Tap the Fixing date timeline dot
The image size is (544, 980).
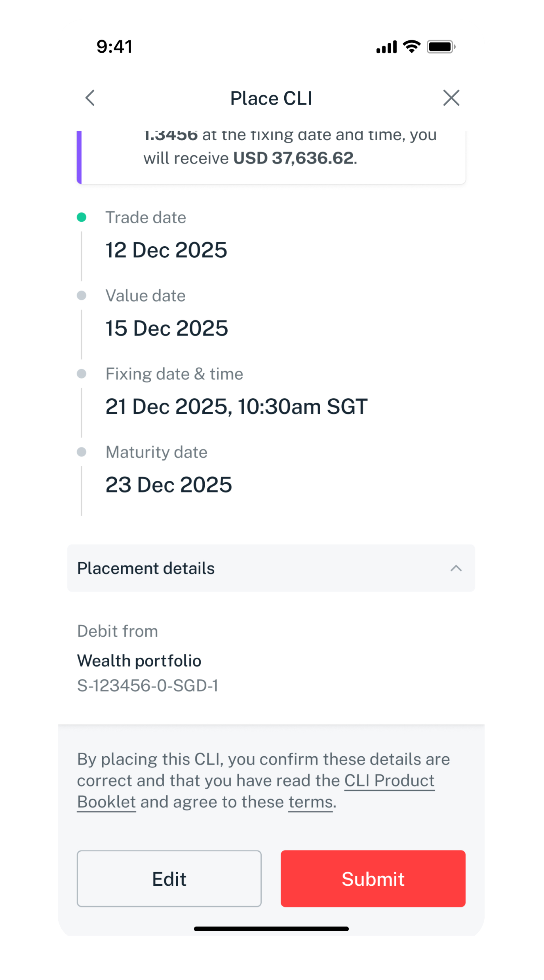(82, 374)
